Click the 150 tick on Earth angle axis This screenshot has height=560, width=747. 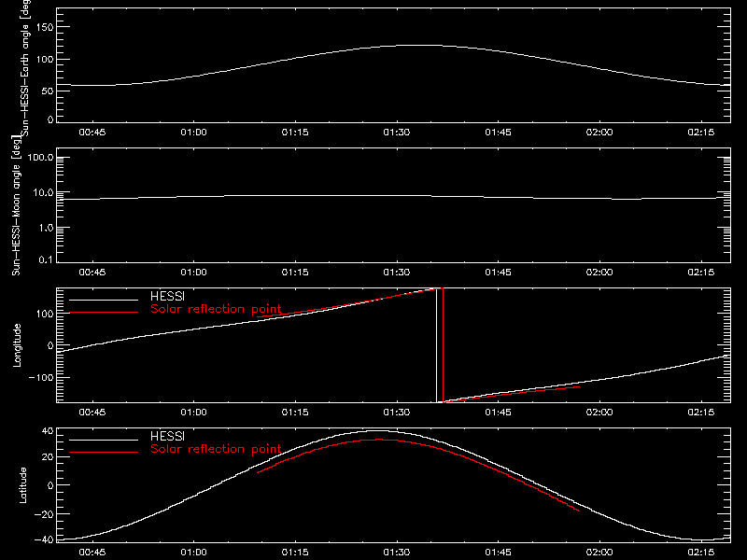pos(45,27)
